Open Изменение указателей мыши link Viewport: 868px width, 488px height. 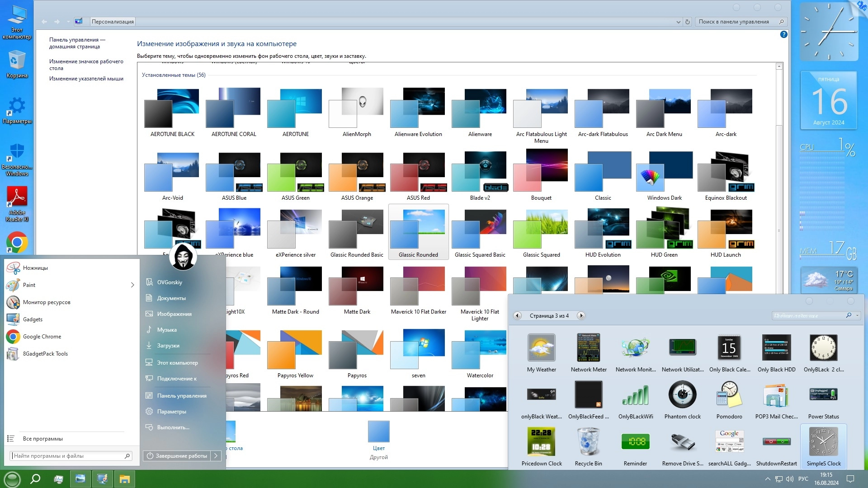pos(86,79)
